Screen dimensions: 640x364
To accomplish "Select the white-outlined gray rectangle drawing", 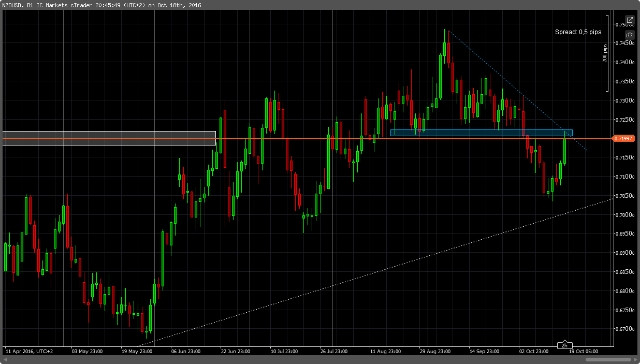I will (109, 138).
